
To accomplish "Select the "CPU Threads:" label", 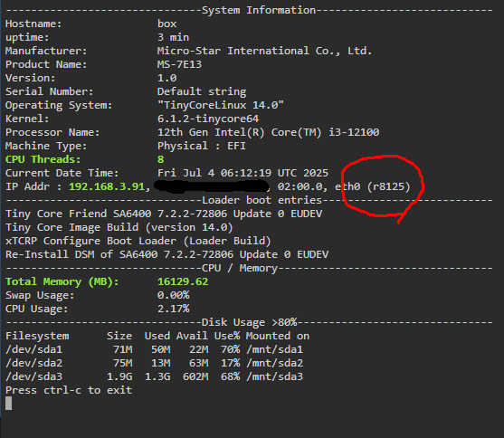I will click(x=43, y=159).
